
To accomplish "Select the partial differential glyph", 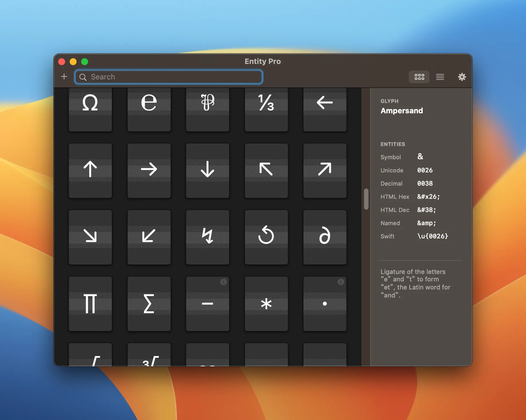I will point(325,237).
